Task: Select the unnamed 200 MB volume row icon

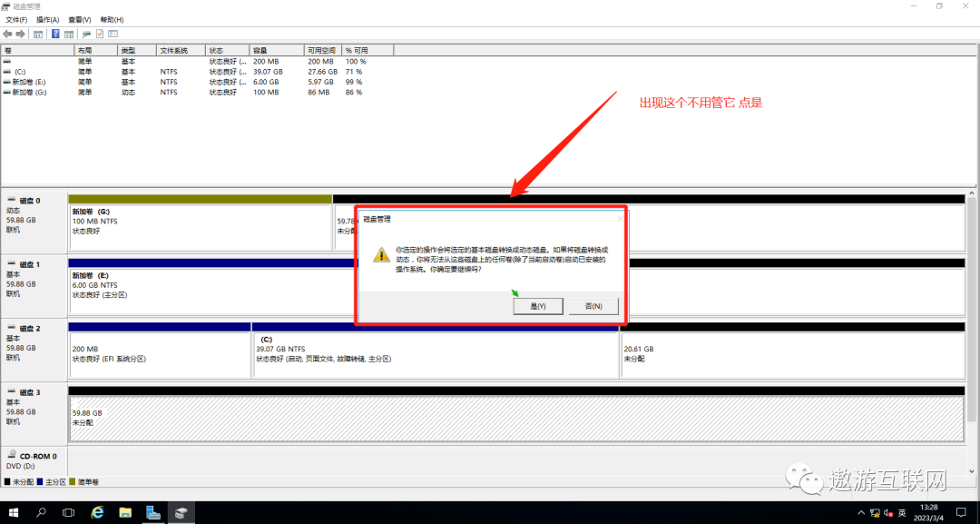Action: [x=7, y=62]
